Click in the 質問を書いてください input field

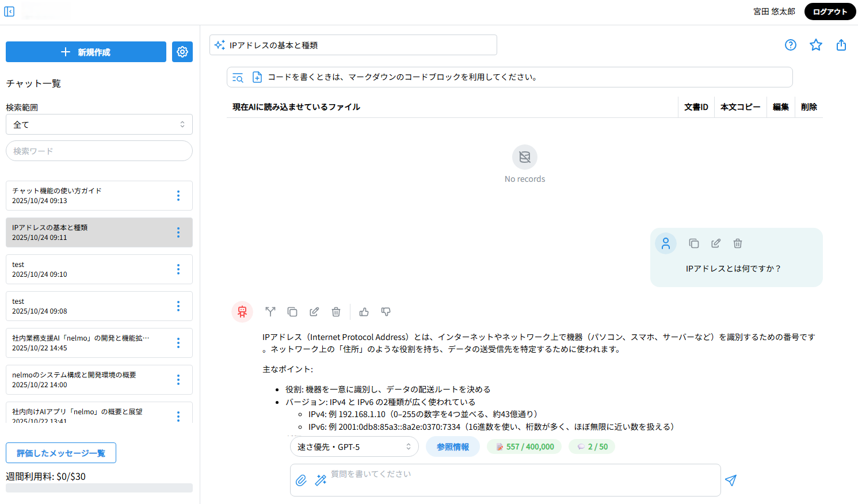(x=518, y=480)
